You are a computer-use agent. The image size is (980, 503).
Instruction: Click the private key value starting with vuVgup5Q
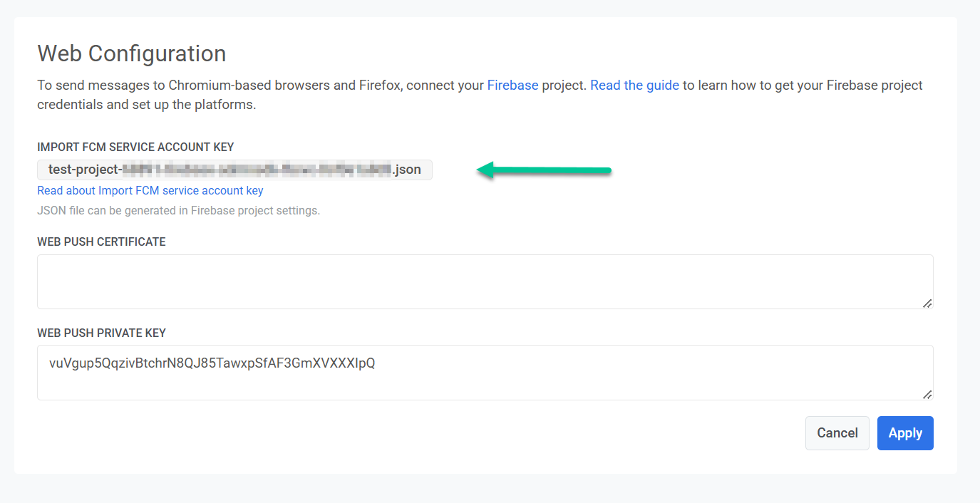pyautogui.click(x=212, y=363)
